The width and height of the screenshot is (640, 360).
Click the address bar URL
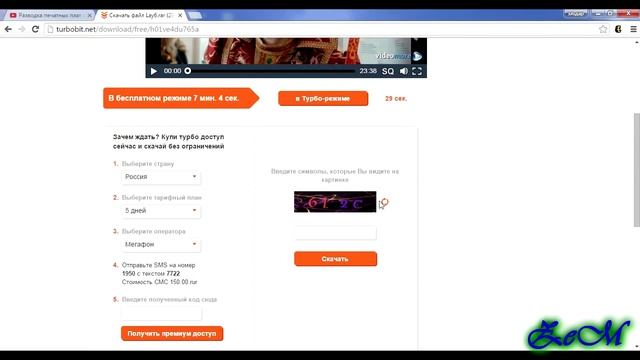(x=127, y=29)
